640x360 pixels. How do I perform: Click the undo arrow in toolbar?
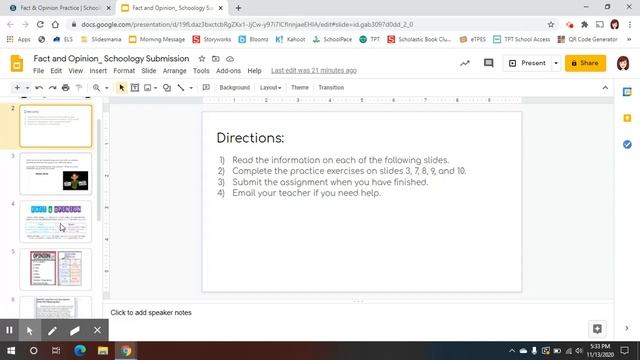click(39, 88)
